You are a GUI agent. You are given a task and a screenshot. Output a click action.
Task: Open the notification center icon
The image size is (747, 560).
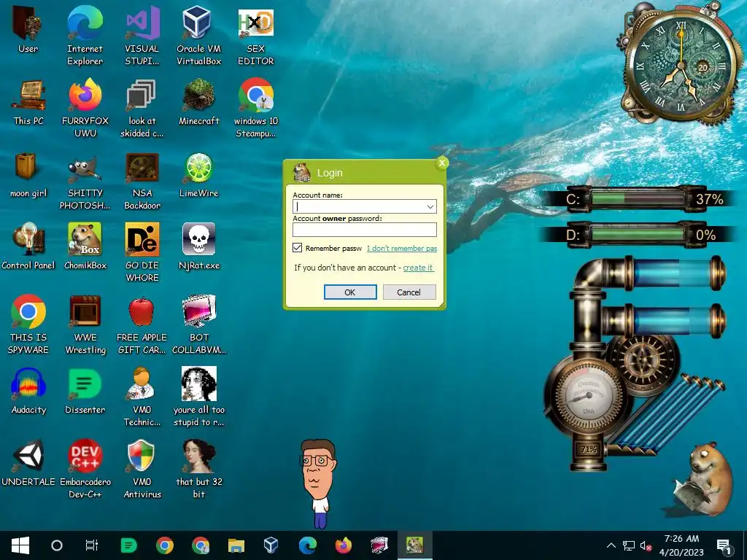coord(724,545)
